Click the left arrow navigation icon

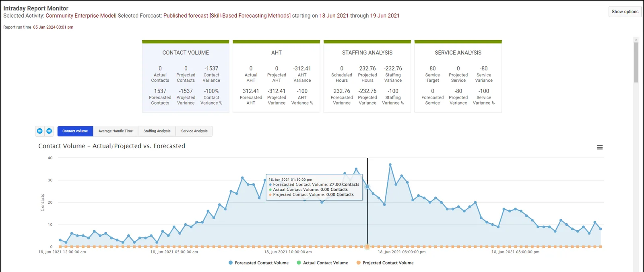point(39,131)
